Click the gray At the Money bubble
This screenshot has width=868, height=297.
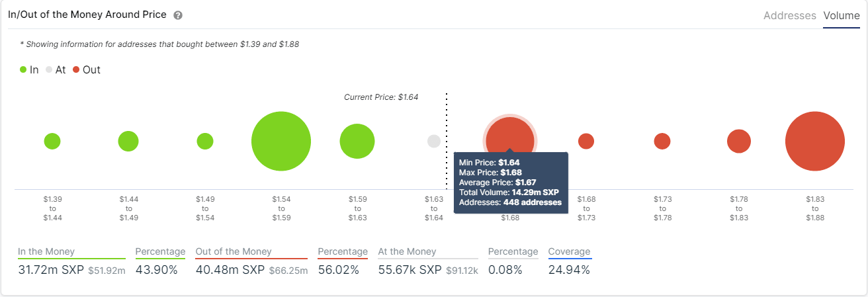[434, 141]
